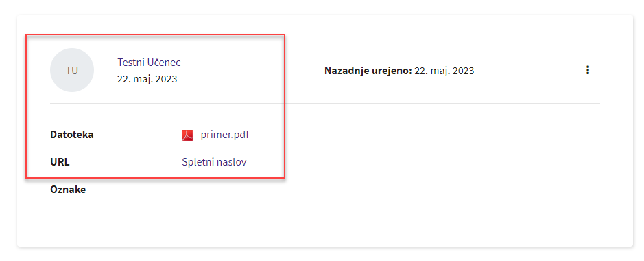The height and width of the screenshot is (261, 644).
Task: Click the TU initials inside avatar
Action: (x=72, y=70)
